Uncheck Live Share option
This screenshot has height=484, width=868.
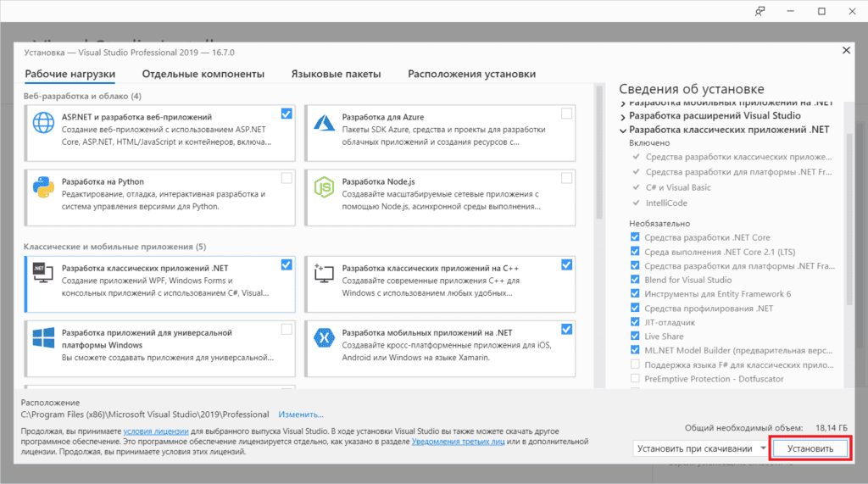(635, 337)
